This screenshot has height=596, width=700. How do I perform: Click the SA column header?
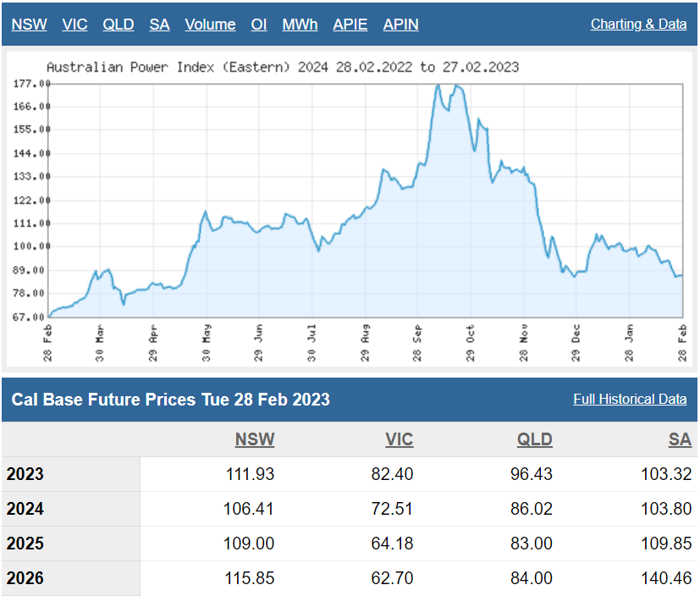point(679,439)
